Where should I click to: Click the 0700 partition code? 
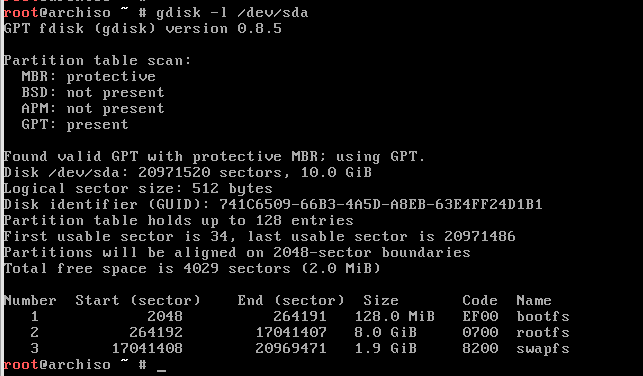pos(480,332)
